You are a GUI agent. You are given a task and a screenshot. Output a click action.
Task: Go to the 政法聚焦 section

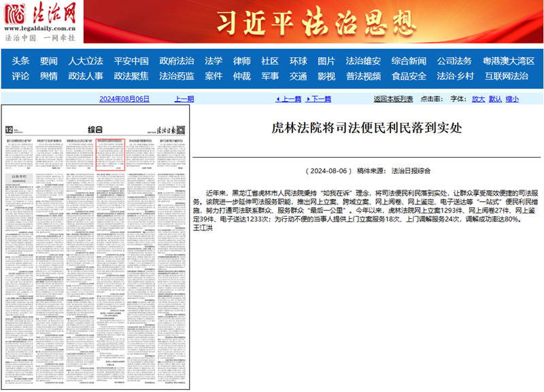(x=131, y=76)
